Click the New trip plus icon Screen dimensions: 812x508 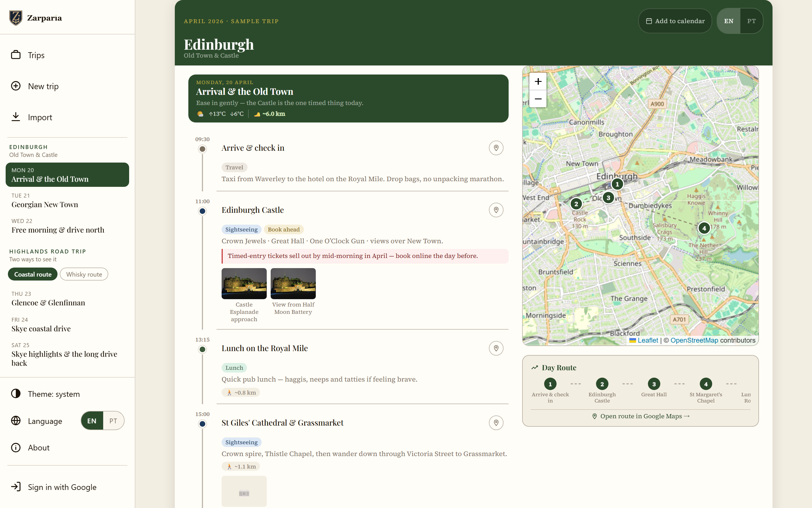(16, 86)
